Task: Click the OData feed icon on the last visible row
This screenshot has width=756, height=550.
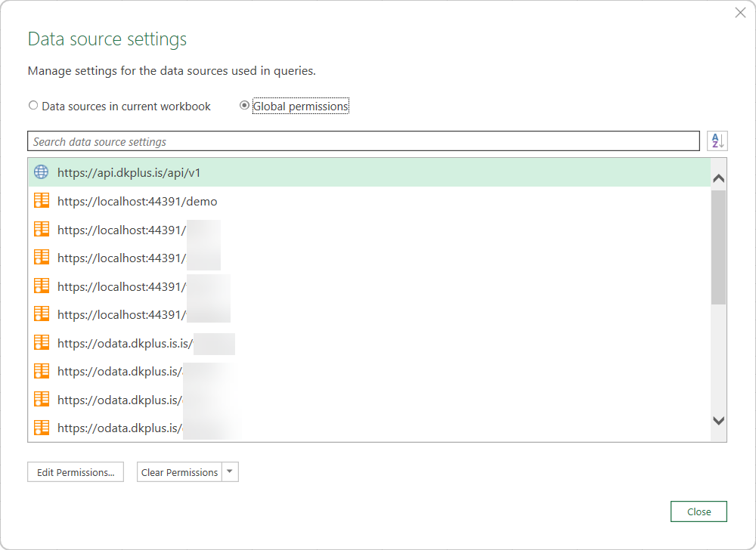Action: point(42,428)
